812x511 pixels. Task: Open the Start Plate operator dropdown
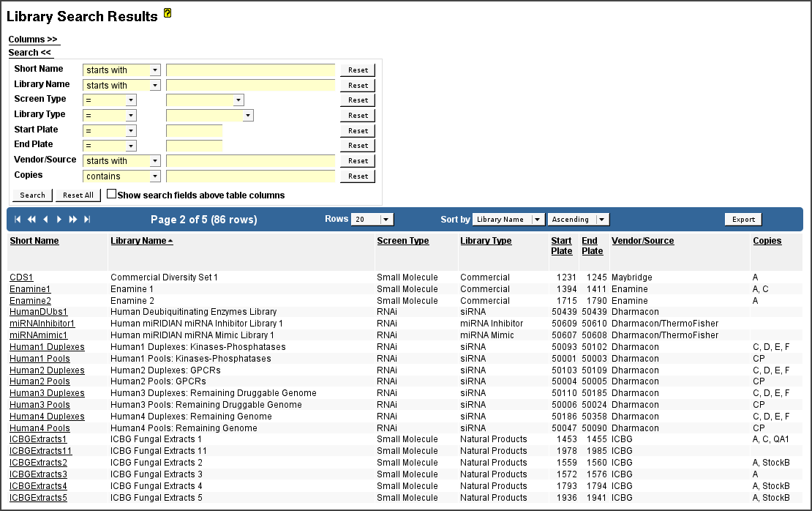109,130
